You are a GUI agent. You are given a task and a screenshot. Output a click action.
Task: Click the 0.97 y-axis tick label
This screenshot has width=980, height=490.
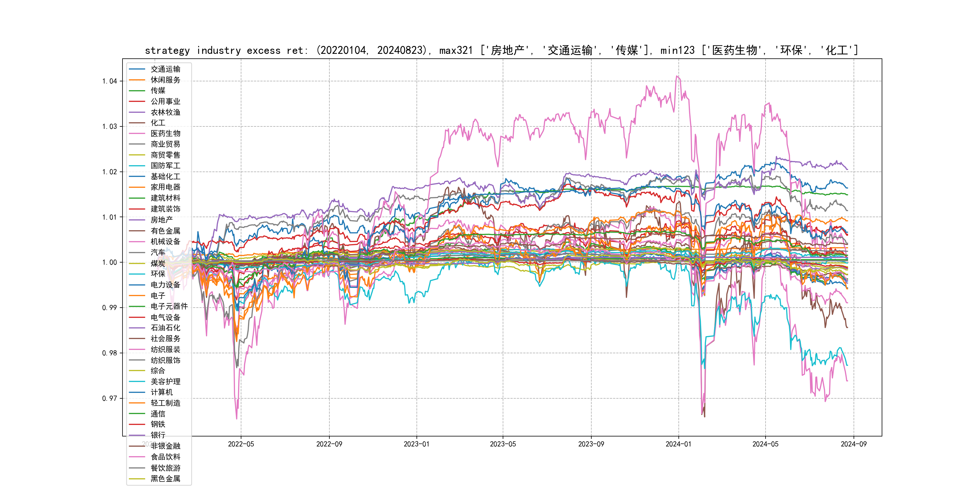tap(109, 398)
